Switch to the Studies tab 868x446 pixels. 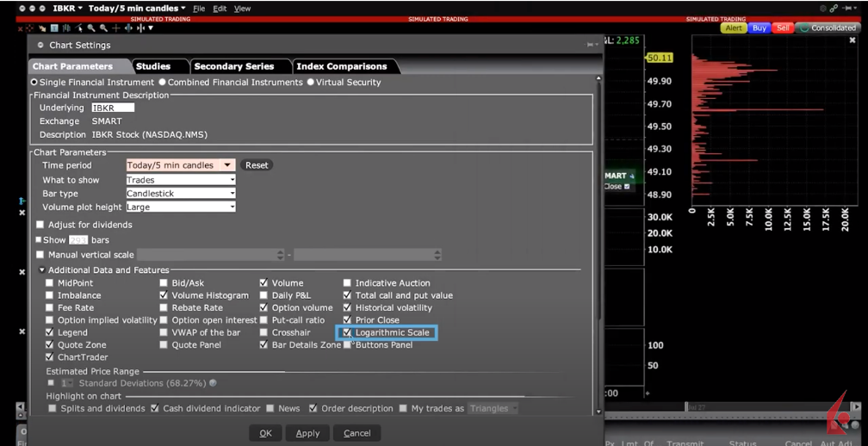pyautogui.click(x=153, y=66)
